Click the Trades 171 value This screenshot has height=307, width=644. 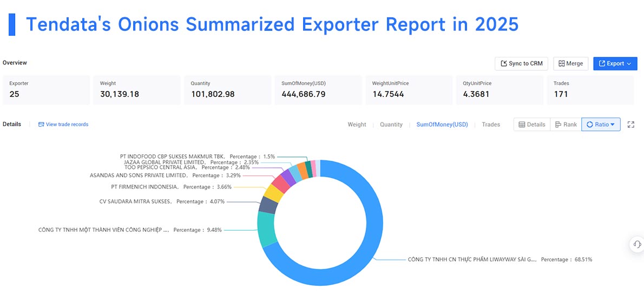click(x=561, y=94)
